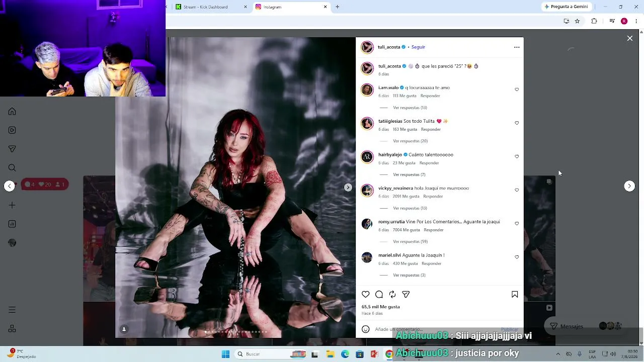Close the Instagram post overlay
This screenshot has width=644, height=362.
[629, 38]
